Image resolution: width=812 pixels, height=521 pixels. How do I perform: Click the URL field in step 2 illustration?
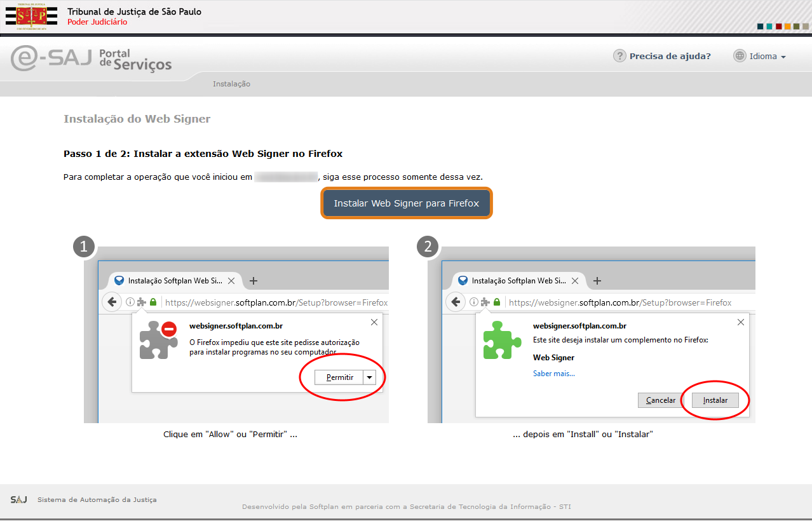(620, 302)
